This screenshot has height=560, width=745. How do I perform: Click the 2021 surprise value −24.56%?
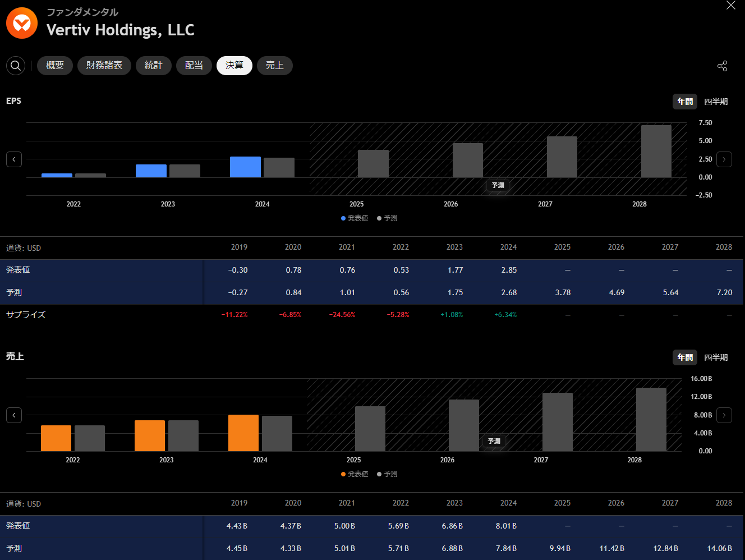342,315
